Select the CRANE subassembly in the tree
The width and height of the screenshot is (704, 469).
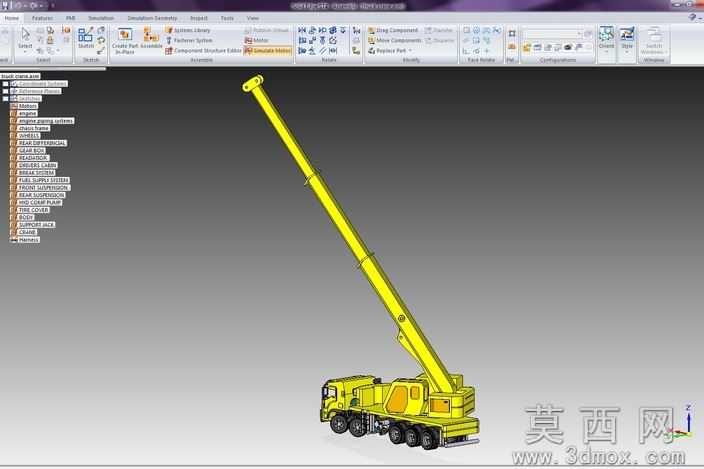click(x=27, y=232)
